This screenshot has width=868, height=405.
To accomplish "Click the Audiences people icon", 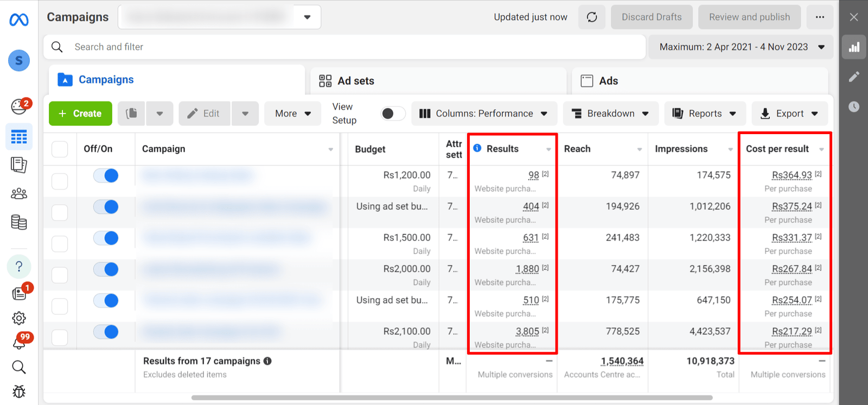I will click(19, 194).
